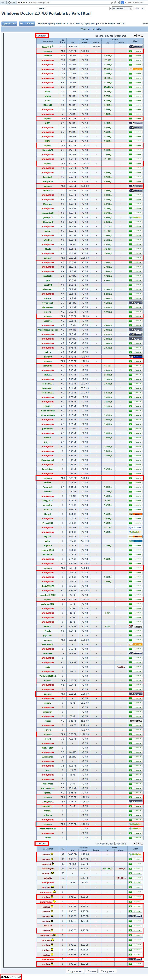The image size is (148, 980).
Task: Click the client icon in VadimPetrischev's row
Action: coord(135,828)
